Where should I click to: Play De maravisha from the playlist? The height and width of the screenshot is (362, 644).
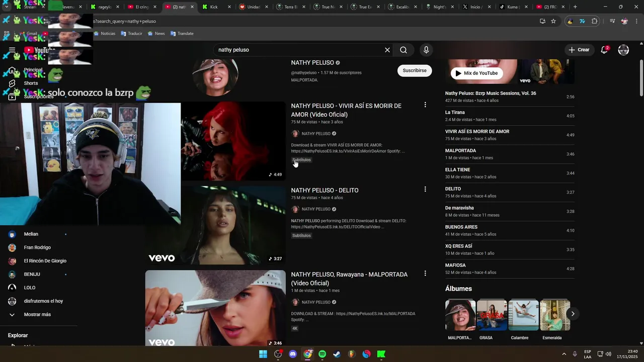tap(510, 211)
